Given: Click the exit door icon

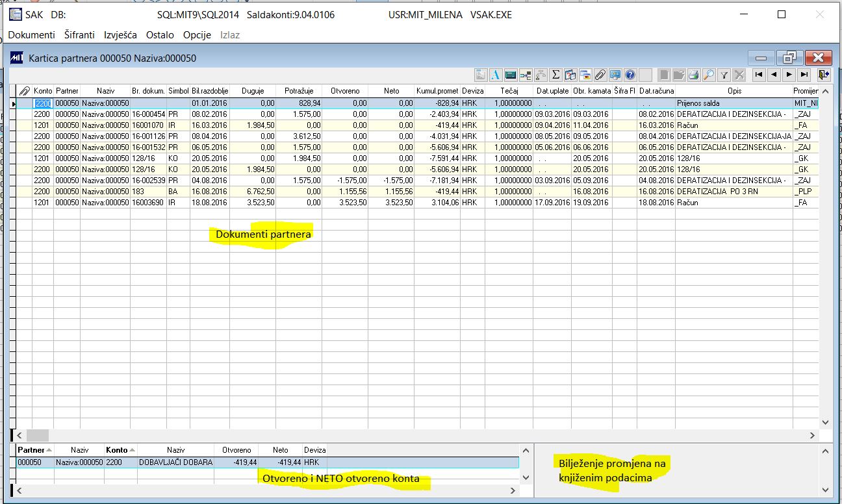Looking at the screenshot, I should pos(824,75).
